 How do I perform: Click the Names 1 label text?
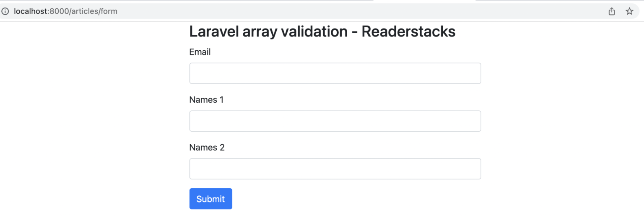coord(207,100)
